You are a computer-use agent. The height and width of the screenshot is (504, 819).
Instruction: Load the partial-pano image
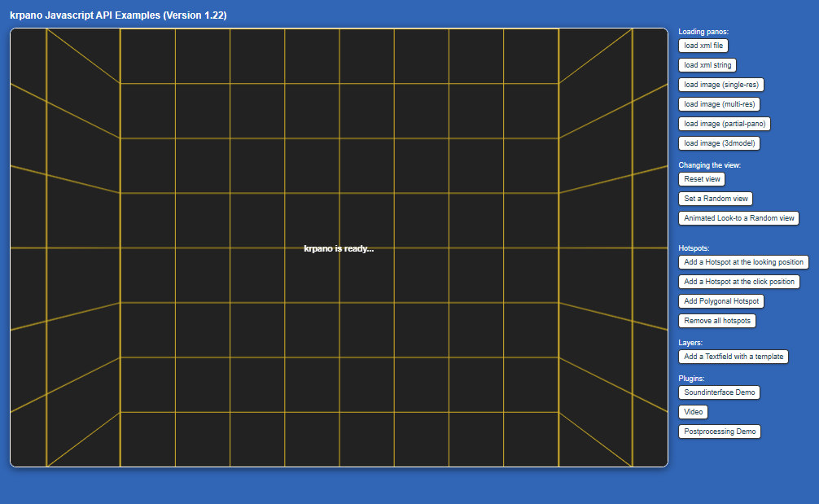pyautogui.click(x=725, y=124)
